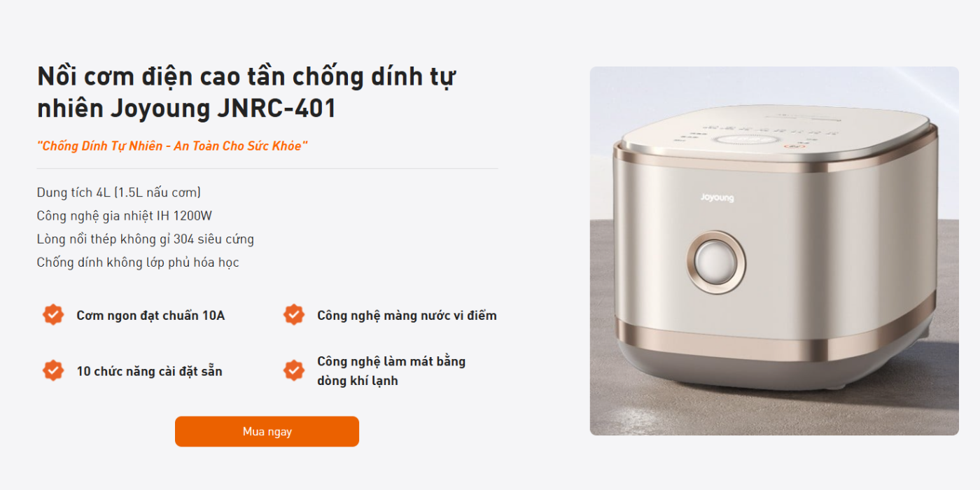Viewport: 980px width, 490px height.
Task: Click the round knob on the cooker front
Action: tap(716, 262)
